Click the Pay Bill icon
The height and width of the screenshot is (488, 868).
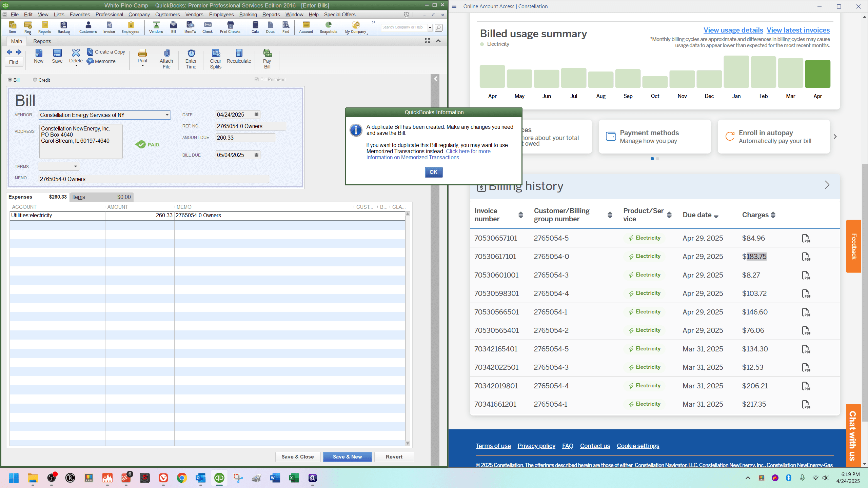pyautogui.click(x=267, y=59)
